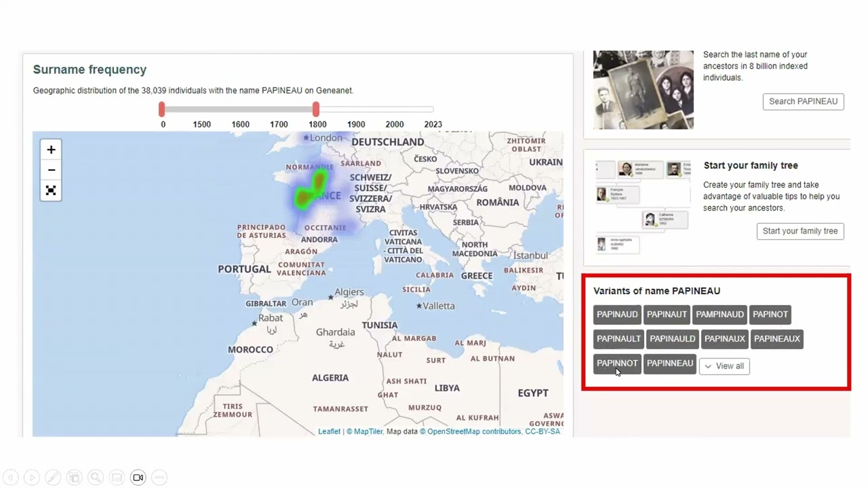Click the left handle of year slider
The height and width of the screenshot is (488, 868).
(x=162, y=108)
